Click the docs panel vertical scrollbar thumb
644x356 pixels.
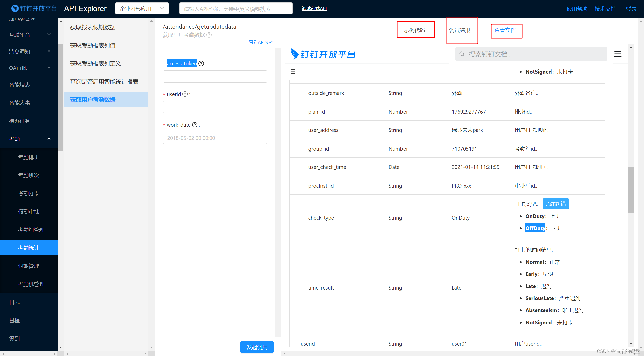tap(631, 190)
